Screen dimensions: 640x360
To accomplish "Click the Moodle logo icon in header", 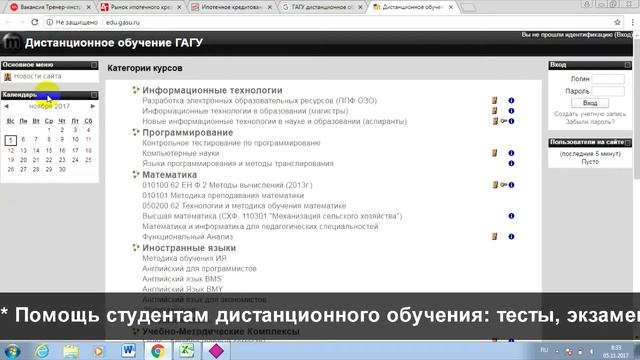I will [11, 42].
